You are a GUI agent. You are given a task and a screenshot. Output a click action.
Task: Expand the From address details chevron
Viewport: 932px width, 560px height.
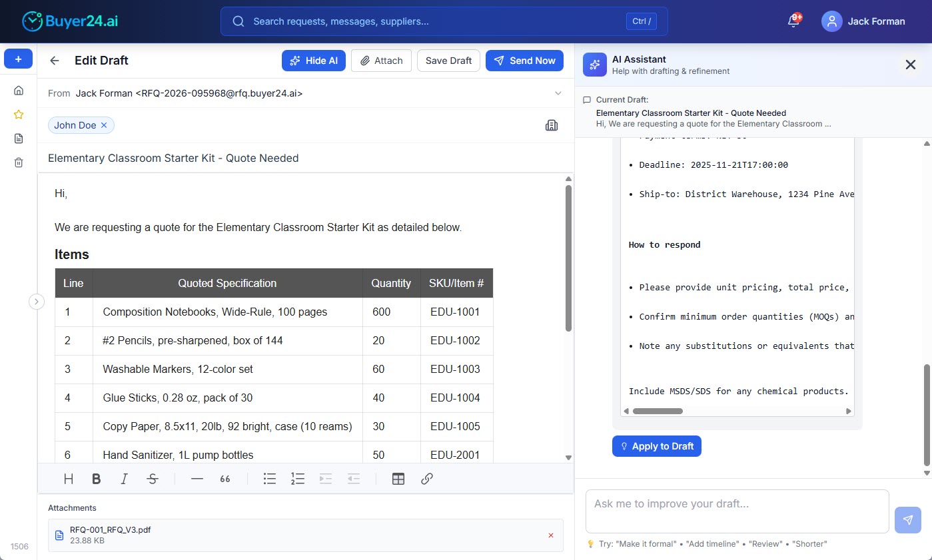[558, 93]
